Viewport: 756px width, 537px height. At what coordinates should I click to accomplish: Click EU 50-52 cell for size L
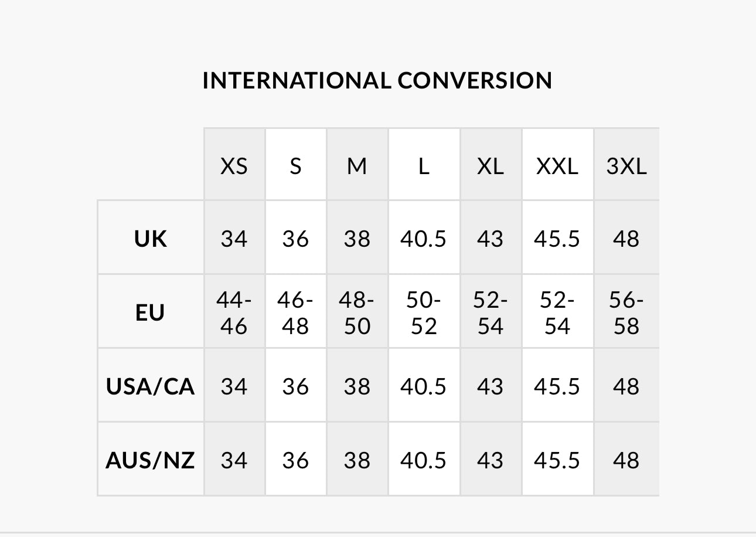pyautogui.click(x=424, y=313)
